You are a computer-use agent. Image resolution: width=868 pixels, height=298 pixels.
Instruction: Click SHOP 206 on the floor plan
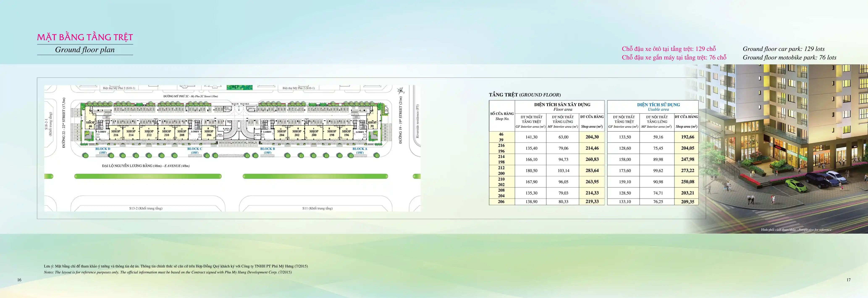tap(209, 133)
